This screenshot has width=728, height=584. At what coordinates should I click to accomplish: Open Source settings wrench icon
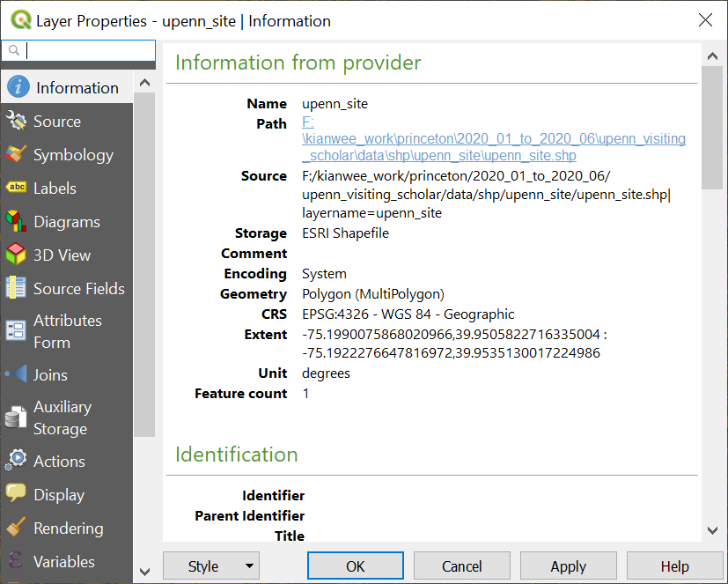(x=16, y=122)
